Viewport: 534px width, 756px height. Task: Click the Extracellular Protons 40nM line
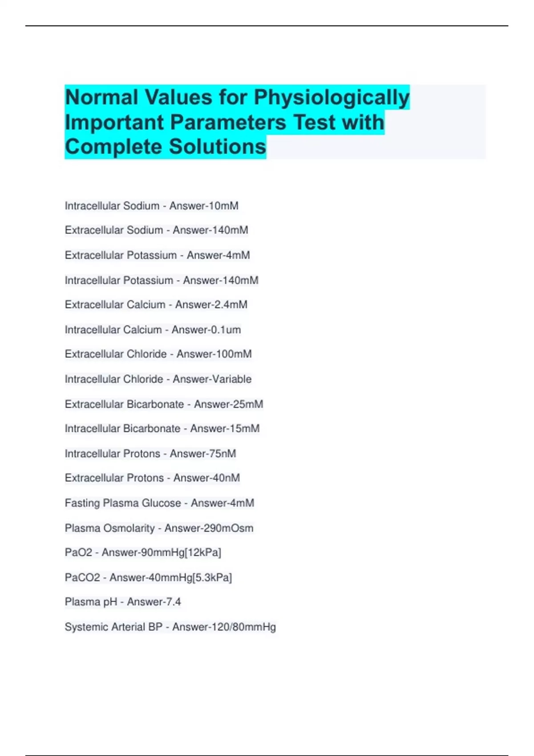click(x=152, y=478)
